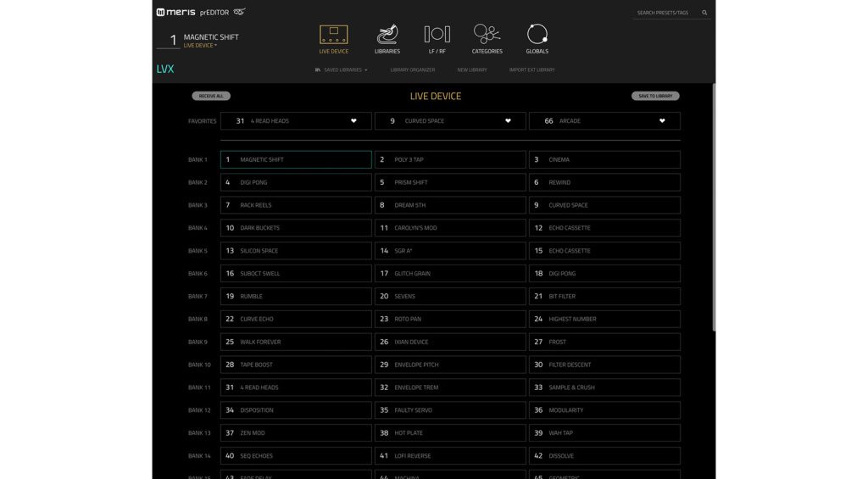Image resolution: width=868 pixels, height=479 pixels.
Task: Open the Library Organizer tab
Action: 413,70
